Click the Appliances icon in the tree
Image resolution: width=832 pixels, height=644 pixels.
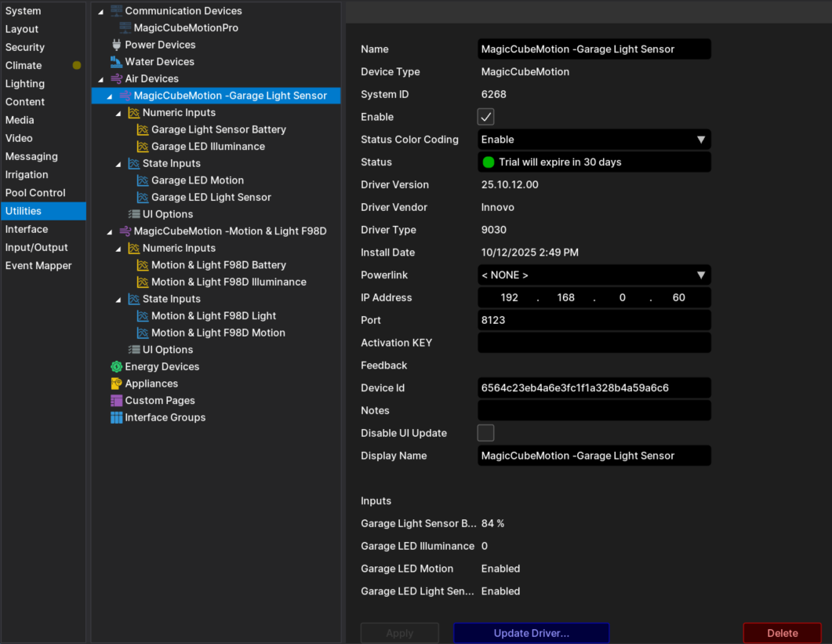[x=116, y=384]
